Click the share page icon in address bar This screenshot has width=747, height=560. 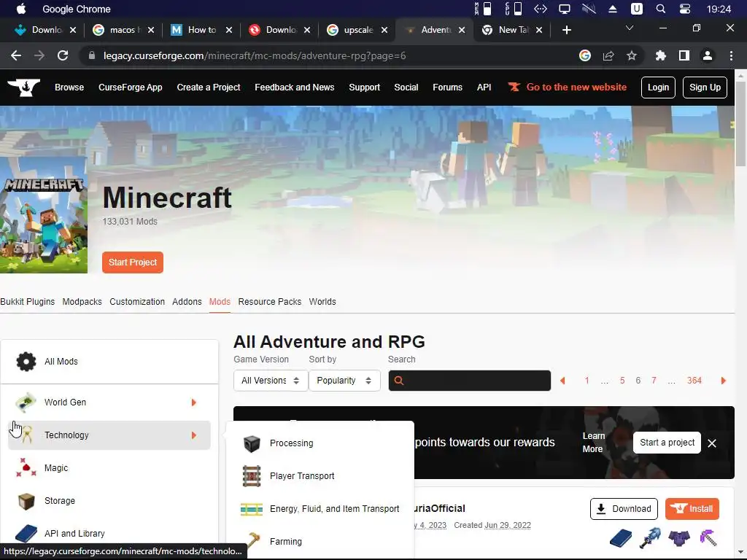coord(608,55)
